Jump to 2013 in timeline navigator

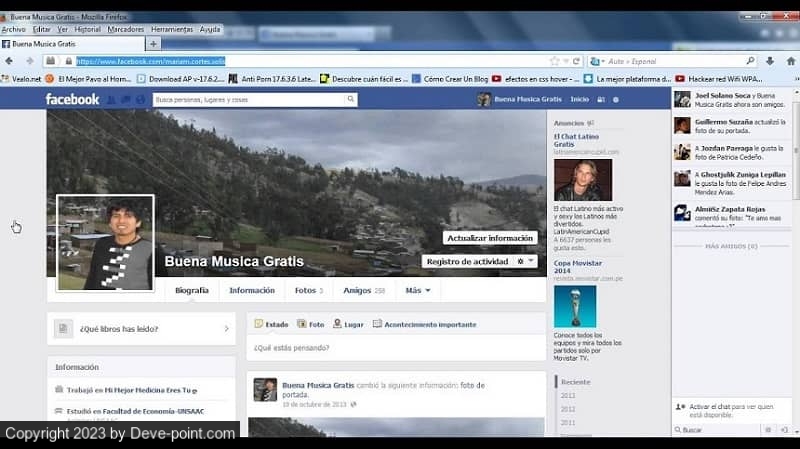click(568, 395)
